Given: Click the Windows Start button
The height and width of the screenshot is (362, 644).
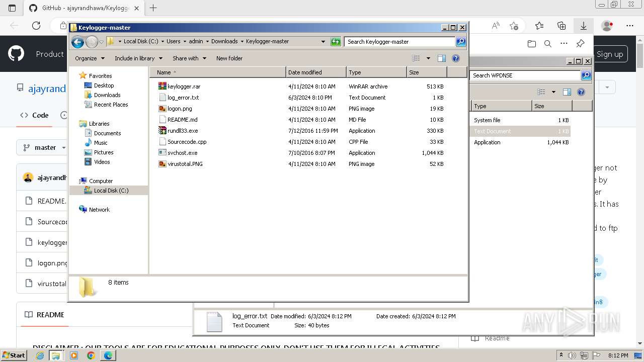Looking at the screenshot, I should (14, 355).
